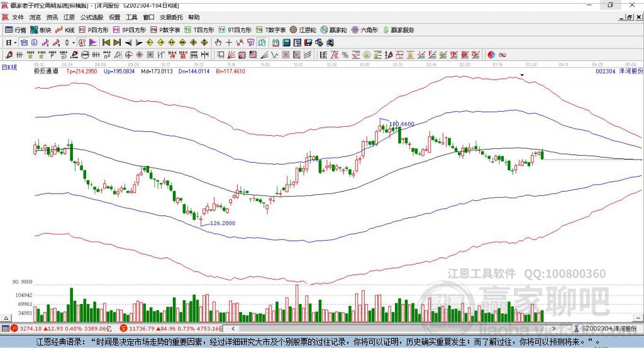Image resolution: width=644 pixels, height=348 pixels.
Task: Jump to first bar with skip-start icon
Action: (x=106, y=43)
